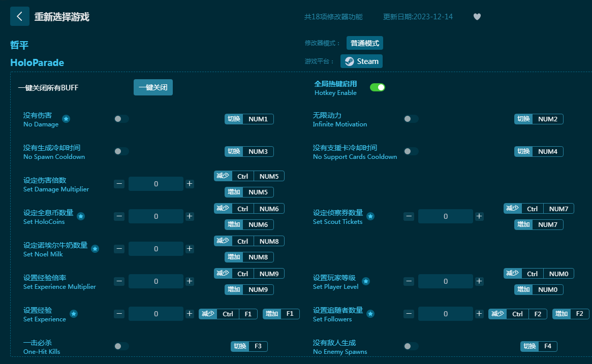This screenshot has width=592, height=364.
Task: Decrease Set Damage Multiplier with minus button
Action: 119,184
